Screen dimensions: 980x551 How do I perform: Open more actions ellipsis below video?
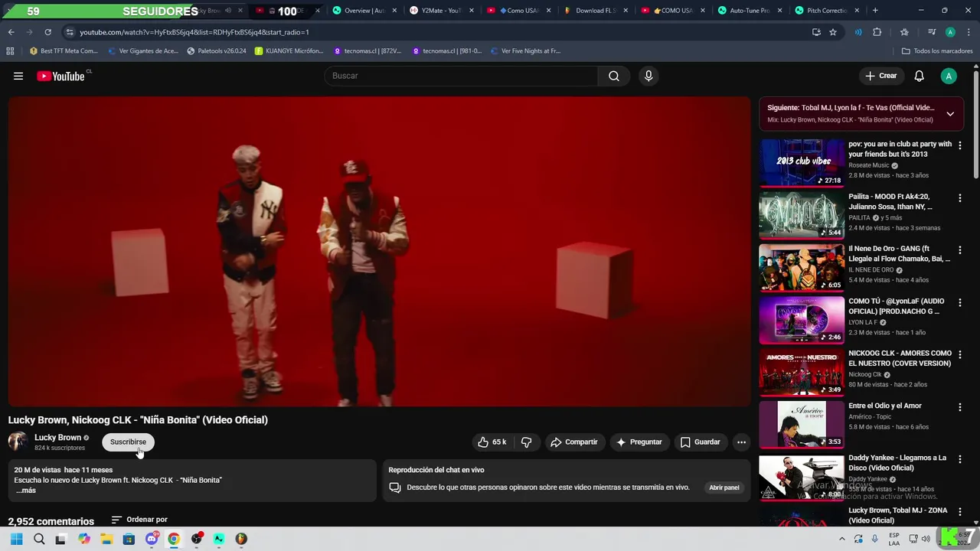pyautogui.click(x=741, y=442)
